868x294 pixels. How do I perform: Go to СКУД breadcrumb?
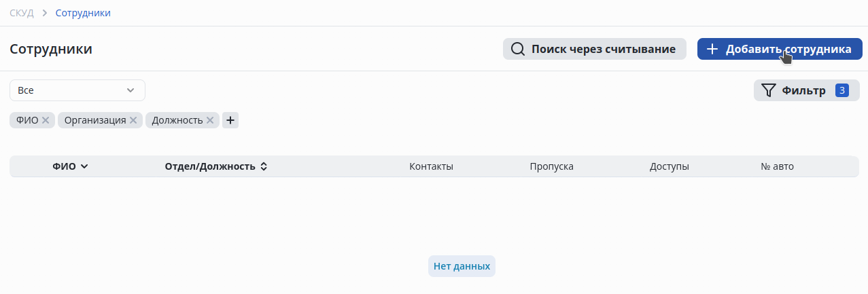pyautogui.click(x=22, y=13)
